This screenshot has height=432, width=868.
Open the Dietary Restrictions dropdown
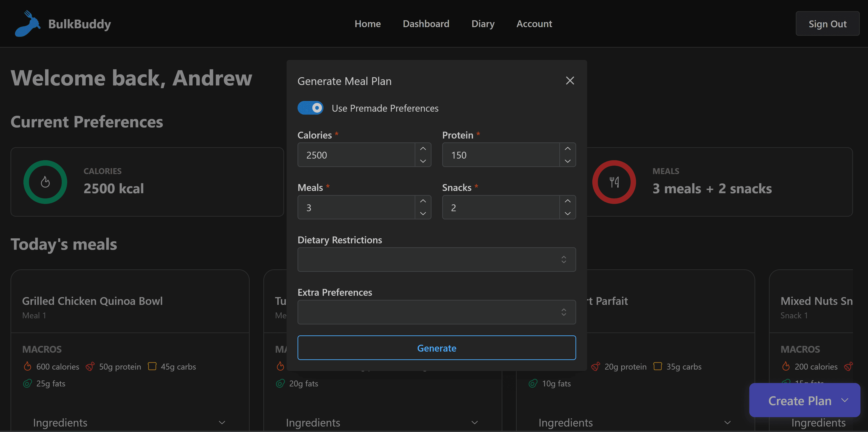point(436,260)
